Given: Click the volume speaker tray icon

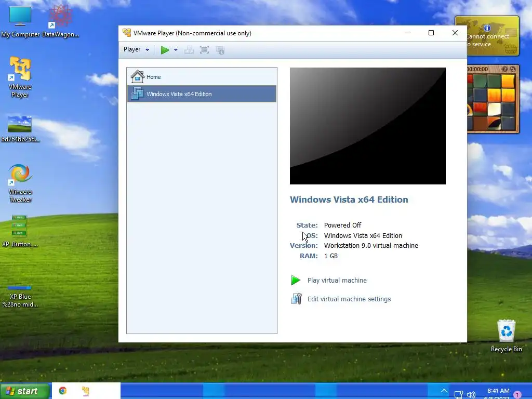Looking at the screenshot, I should 471,395.
